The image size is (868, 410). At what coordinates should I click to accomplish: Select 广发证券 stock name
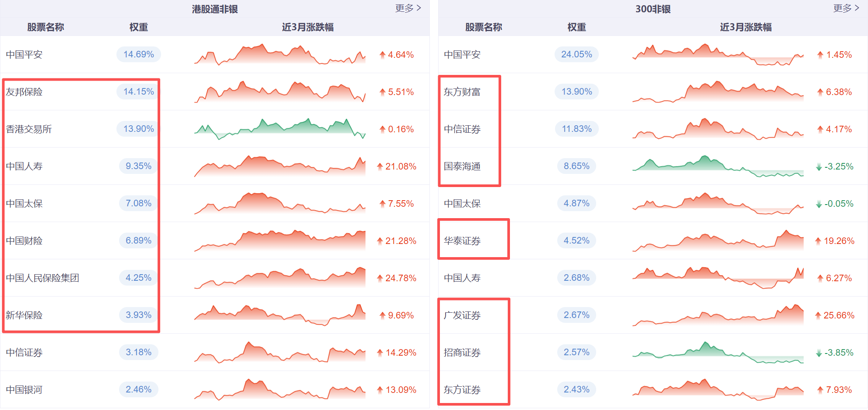[x=462, y=315]
